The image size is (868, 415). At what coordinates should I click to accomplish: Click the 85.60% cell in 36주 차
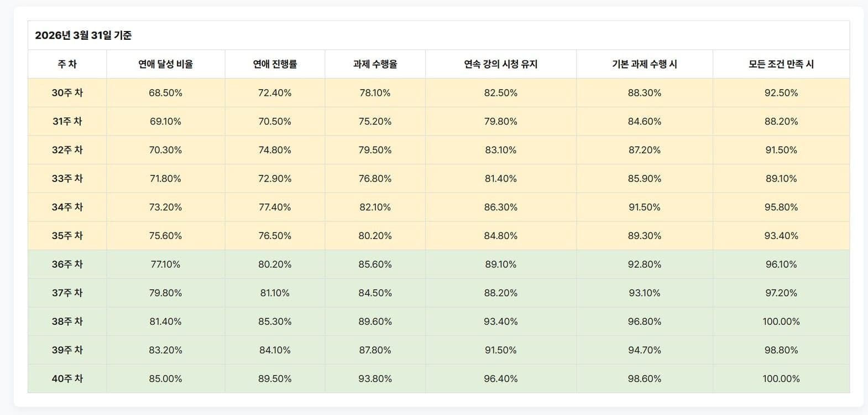pyautogui.click(x=375, y=264)
